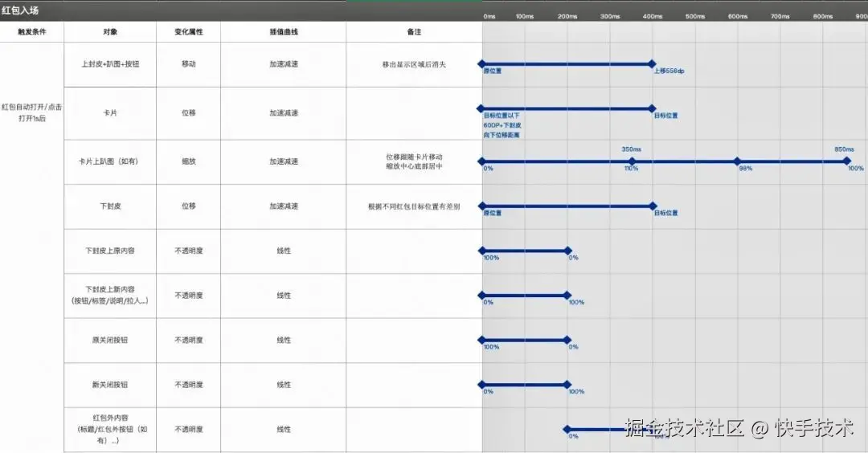Select the 110% keyframe at 350ms

632,161
